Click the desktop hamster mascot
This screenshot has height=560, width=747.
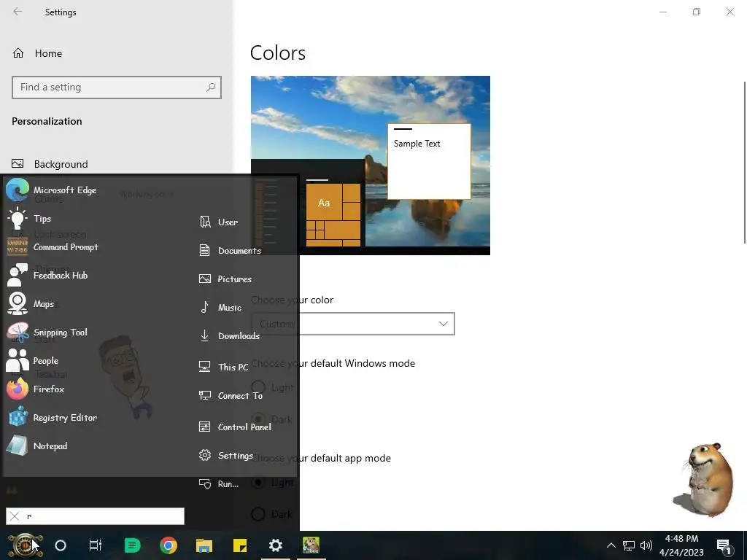click(705, 479)
